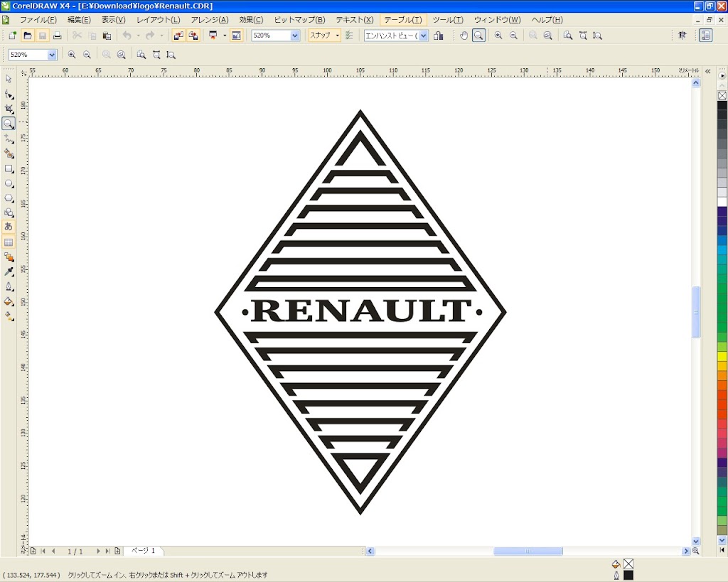Choose the Interactive Blend tool

9,257
